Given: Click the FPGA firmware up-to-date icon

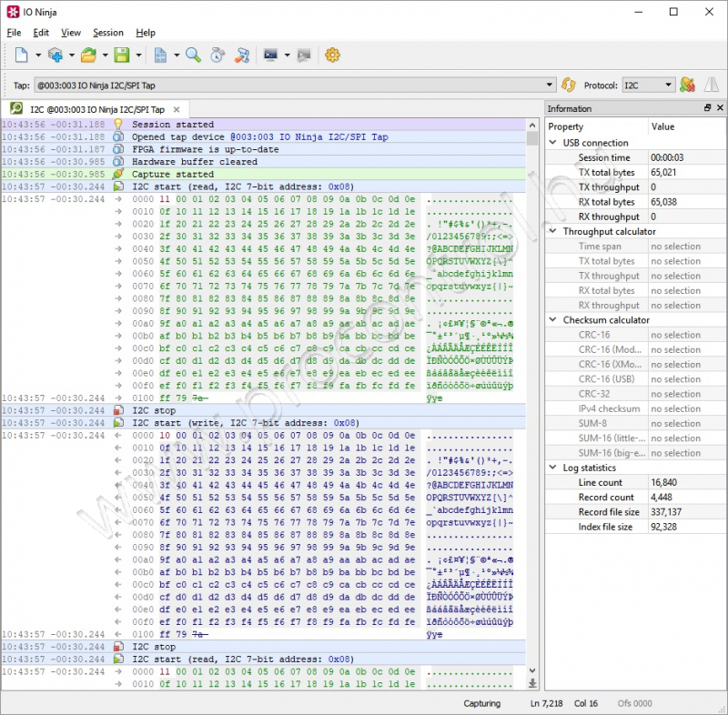Looking at the screenshot, I should (x=118, y=149).
